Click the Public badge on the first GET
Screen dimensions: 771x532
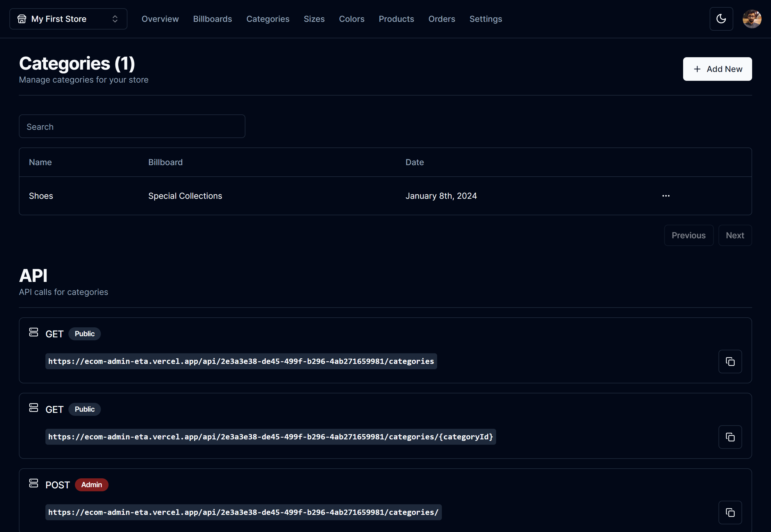(x=85, y=334)
